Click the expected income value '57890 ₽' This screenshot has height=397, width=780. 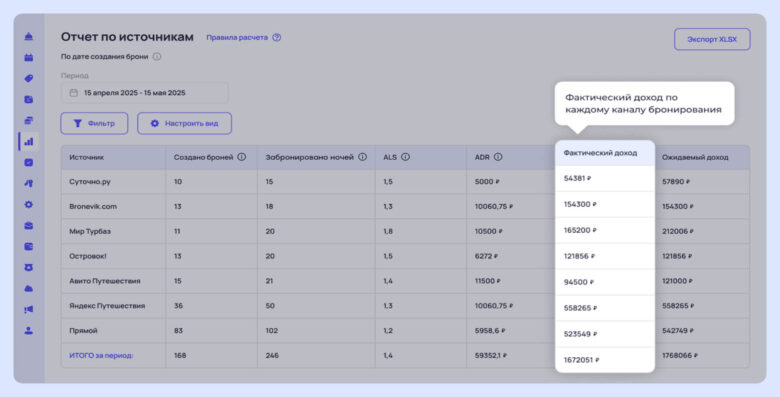click(x=676, y=182)
